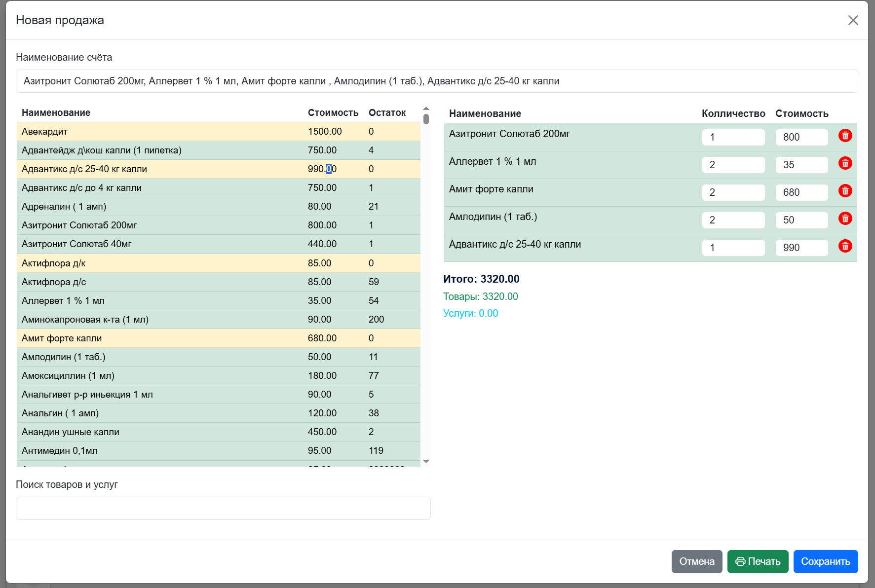Viewport: 875px width, 588px height.
Task: Save the sale with Сохранить
Action: [825, 561]
